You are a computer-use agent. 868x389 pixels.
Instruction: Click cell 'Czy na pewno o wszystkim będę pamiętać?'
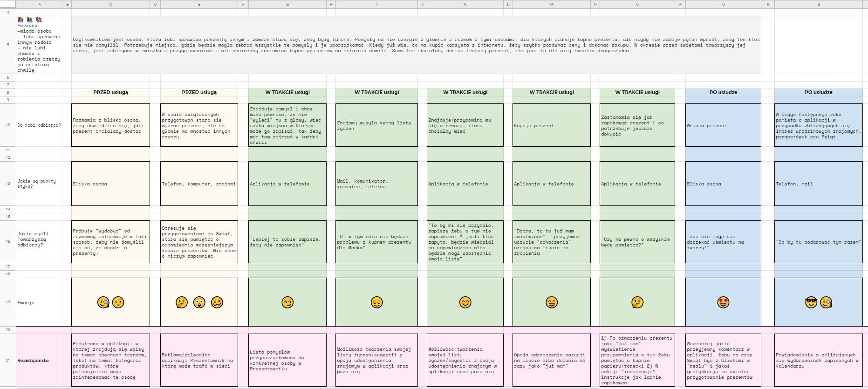637,242
